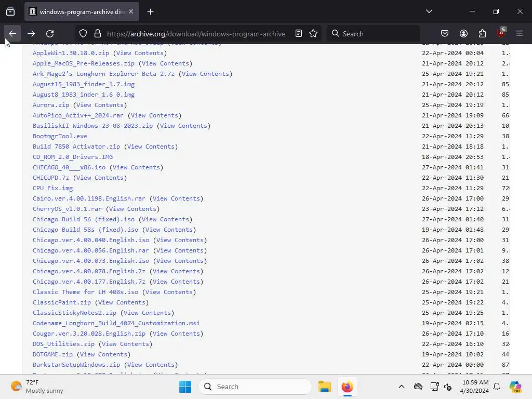Open Build 7850 Activator.zip link
This screenshot has height=399, width=532.
tap(76, 147)
